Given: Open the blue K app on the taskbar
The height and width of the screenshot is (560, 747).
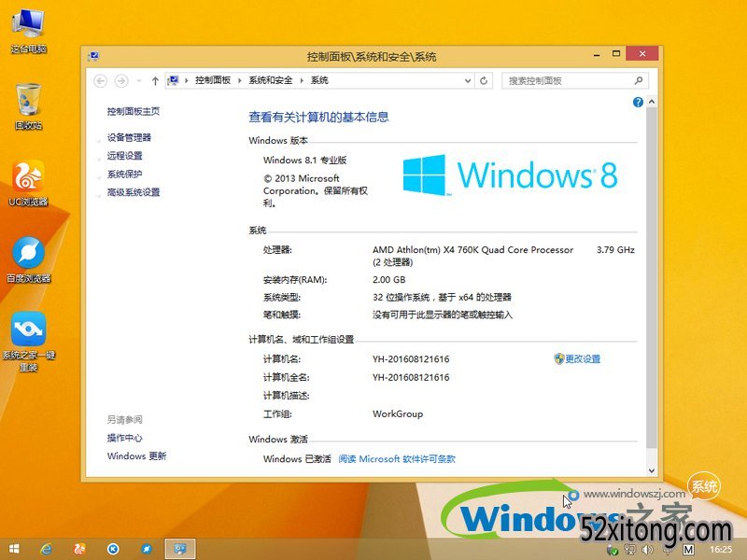Looking at the screenshot, I should click(113, 549).
